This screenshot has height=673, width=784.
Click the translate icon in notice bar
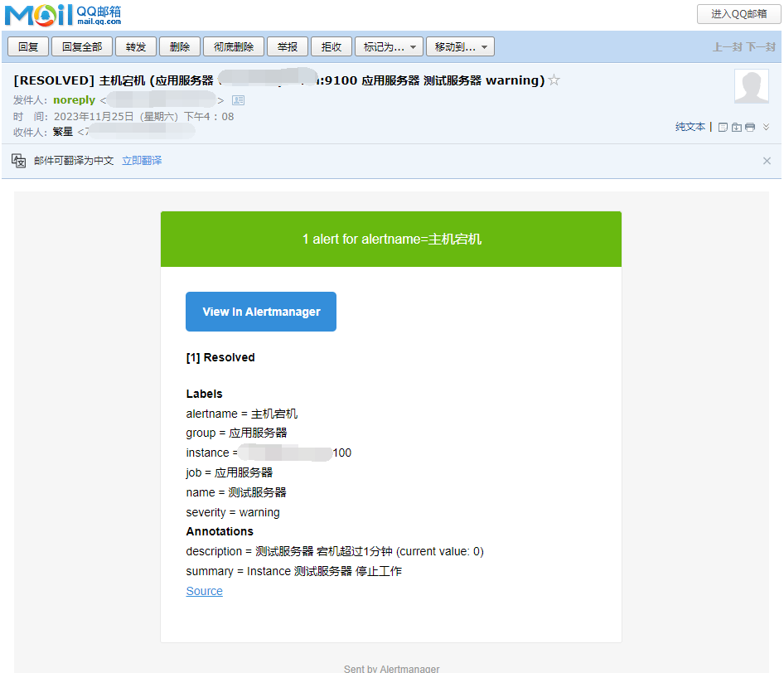19,160
